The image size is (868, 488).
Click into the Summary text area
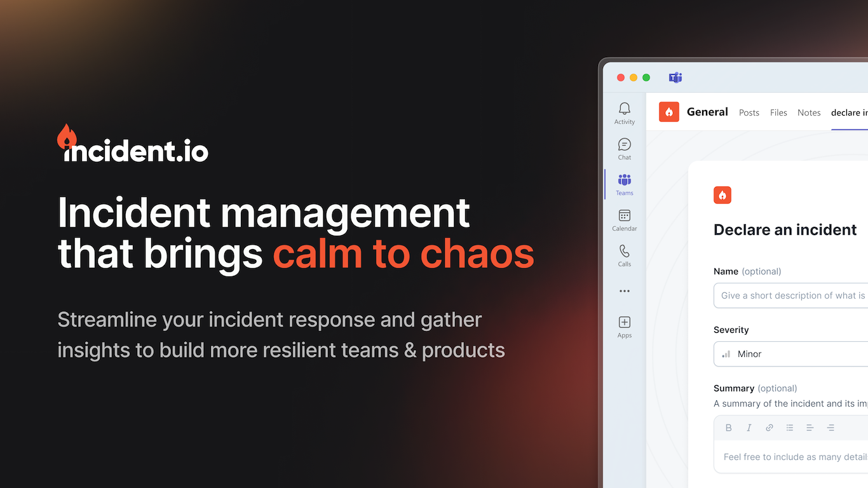tap(790, 457)
